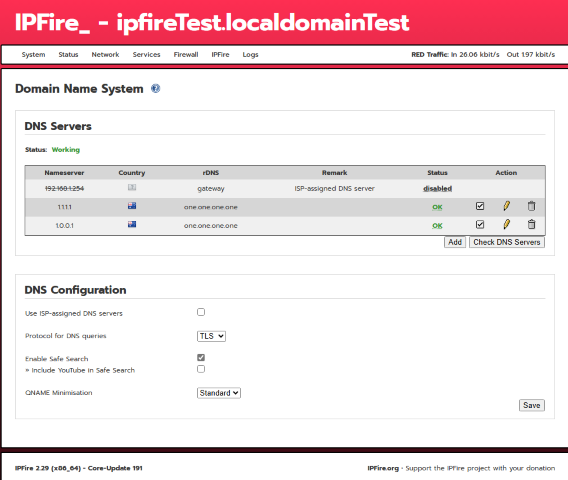This screenshot has width=568, height=480.
Task: Delete the 1.1.1.1 nameserver with trash icon
Action: pyautogui.click(x=531, y=206)
